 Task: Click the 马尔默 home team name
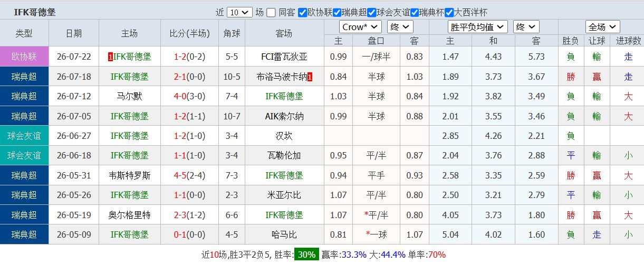(130, 96)
